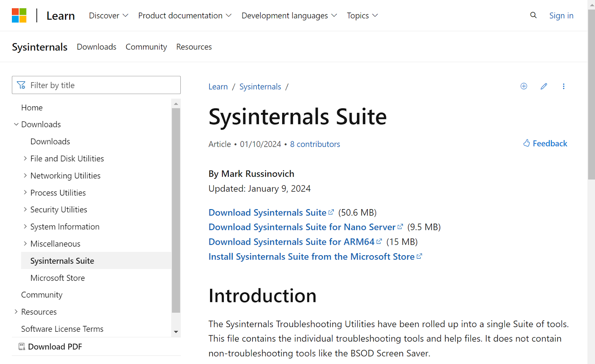Open the Product documentation dropdown
Screen dimensions: 595x364
pos(185,16)
